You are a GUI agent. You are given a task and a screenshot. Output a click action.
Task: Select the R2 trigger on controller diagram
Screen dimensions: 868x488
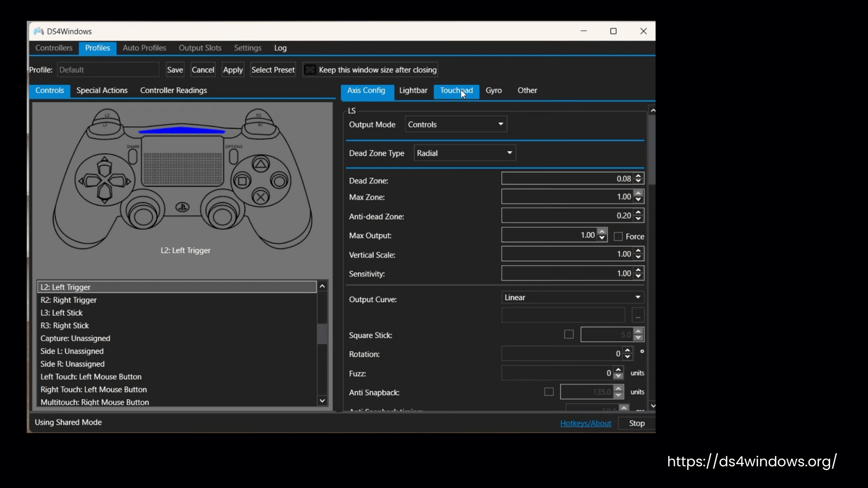pyautogui.click(x=259, y=116)
